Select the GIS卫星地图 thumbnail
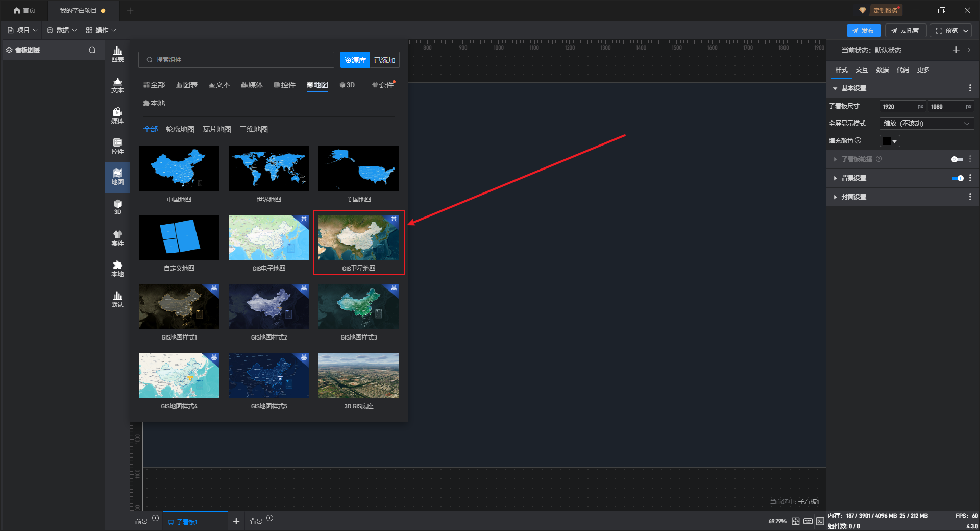 359,237
